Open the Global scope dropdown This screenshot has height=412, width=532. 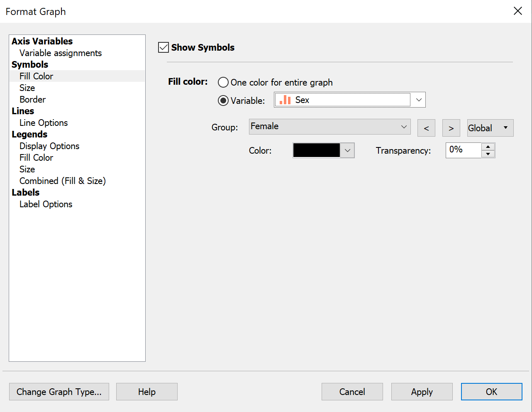pyautogui.click(x=490, y=128)
